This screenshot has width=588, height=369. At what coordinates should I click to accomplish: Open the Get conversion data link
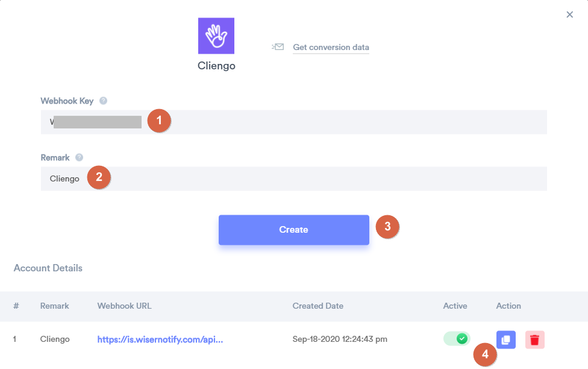pyautogui.click(x=331, y=47)
